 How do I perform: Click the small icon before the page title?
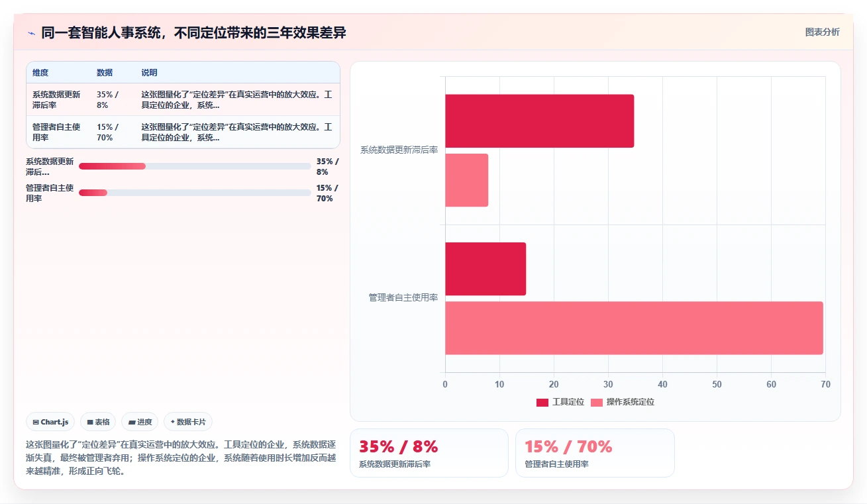pos(31,33)
